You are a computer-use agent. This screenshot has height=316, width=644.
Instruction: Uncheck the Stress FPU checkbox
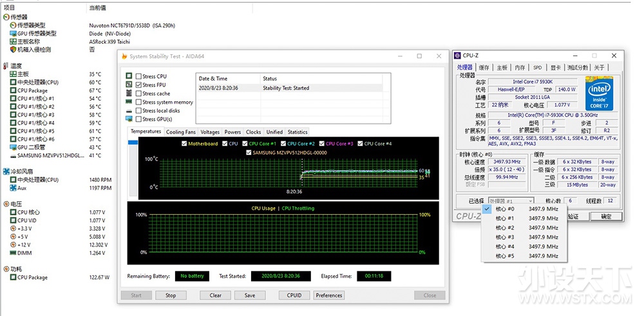click(138, 84)
